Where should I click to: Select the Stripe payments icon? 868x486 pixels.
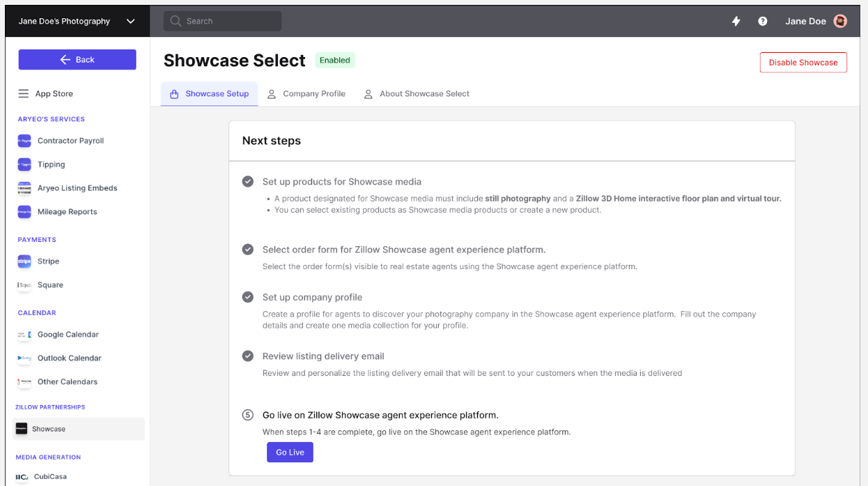24,261
